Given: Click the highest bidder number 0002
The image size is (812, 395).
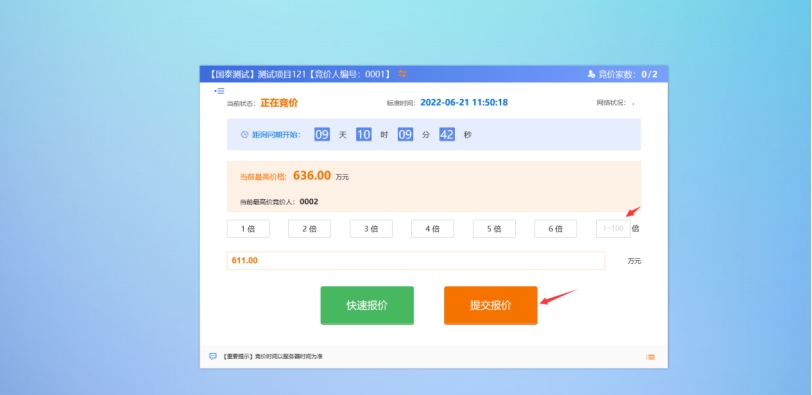Looking at the screenshot, I should point(309,201).
